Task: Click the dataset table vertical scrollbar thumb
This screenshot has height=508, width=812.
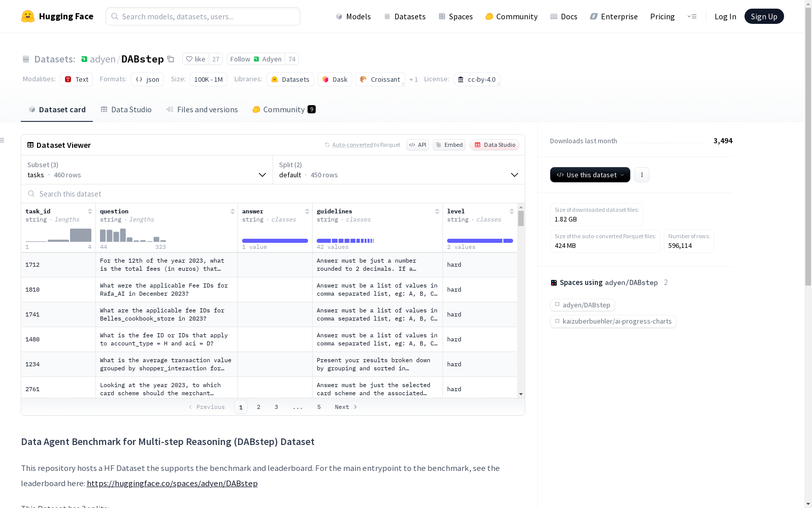Action: click(521, 218)
